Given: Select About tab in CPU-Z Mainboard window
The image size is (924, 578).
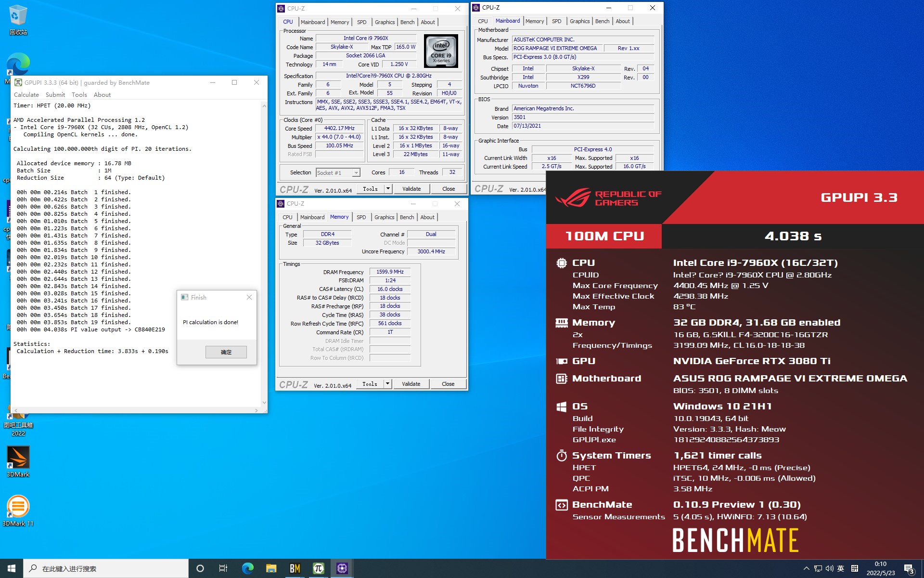Looking at the screenshot, I should coord(623,21).
